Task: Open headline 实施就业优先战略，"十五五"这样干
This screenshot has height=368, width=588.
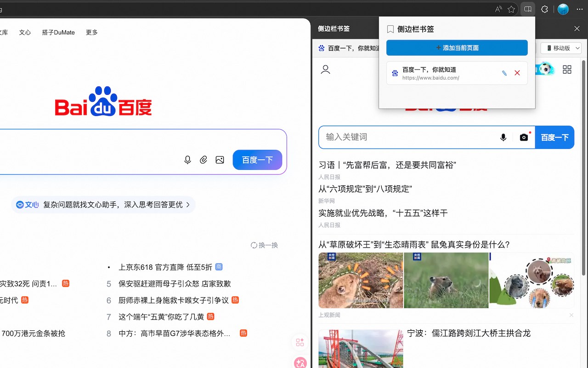Action: coord(383,213)
